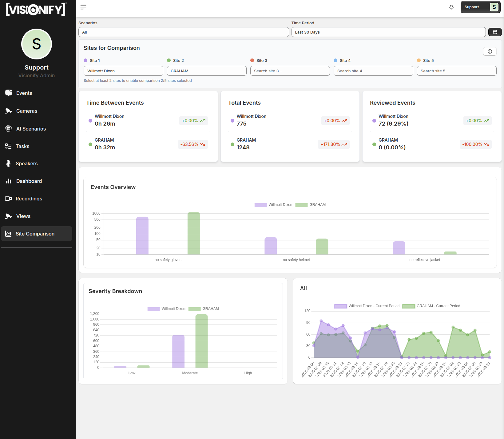The height and width of the screenshot is (439, 504).
Task: Click GRAHAM total events value 1248
Action: coord(243,147)
